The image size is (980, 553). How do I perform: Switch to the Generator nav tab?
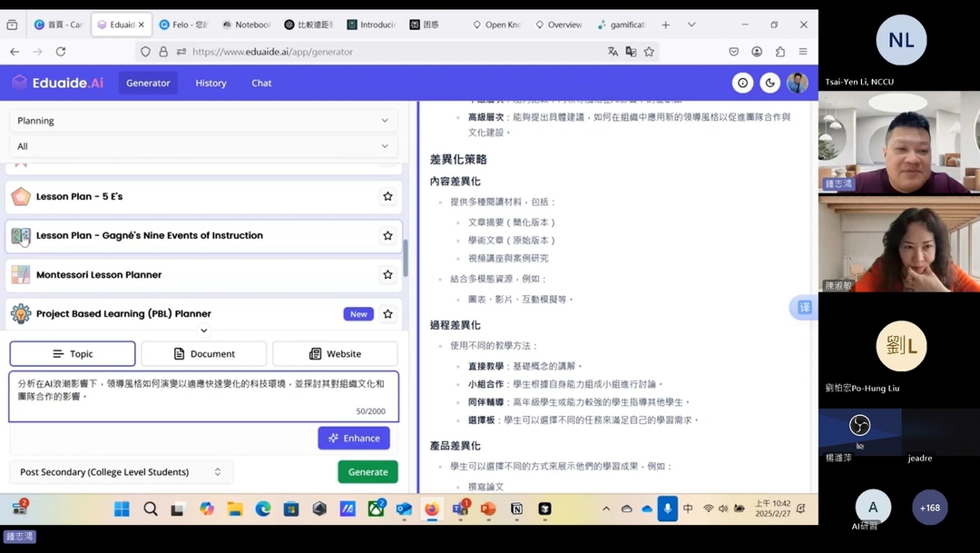[x=148, y=83]
